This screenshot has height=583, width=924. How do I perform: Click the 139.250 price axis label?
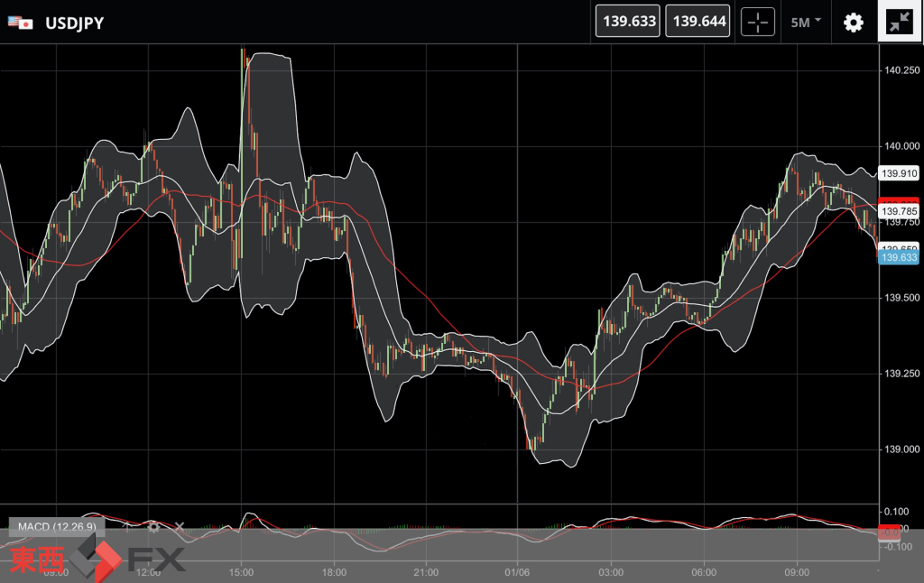coord(901,374)
